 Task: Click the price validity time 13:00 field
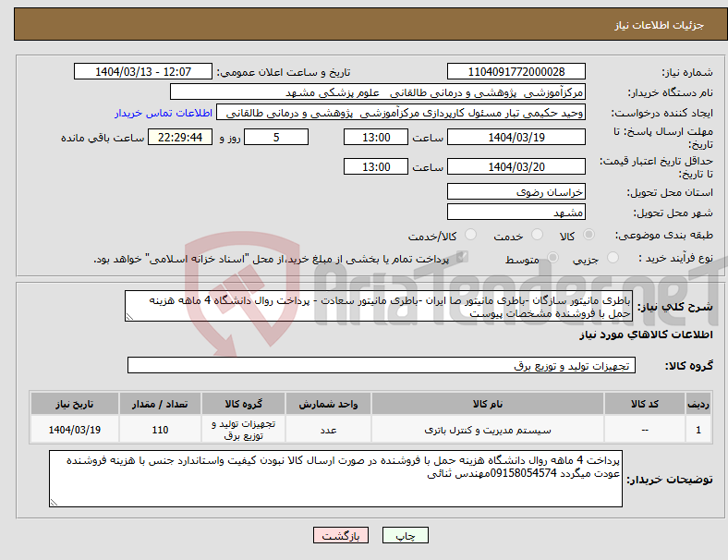pos(376,166)
